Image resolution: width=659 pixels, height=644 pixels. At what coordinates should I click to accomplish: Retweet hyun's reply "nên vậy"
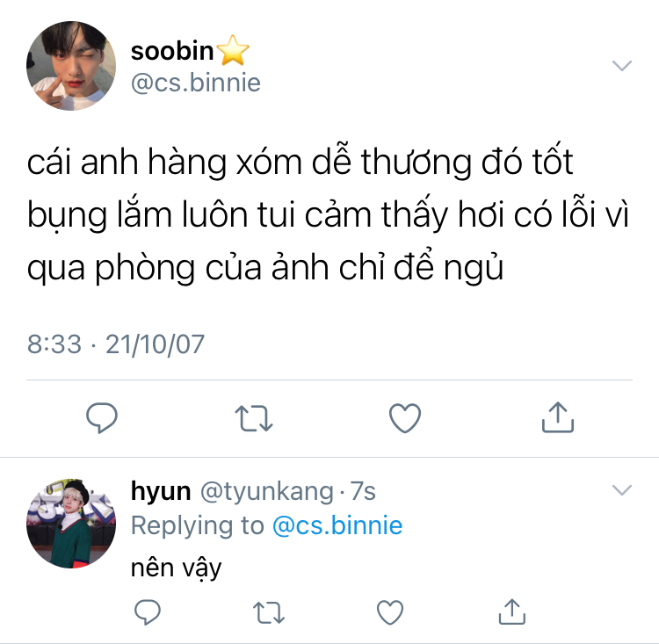[x=269, y=612]
